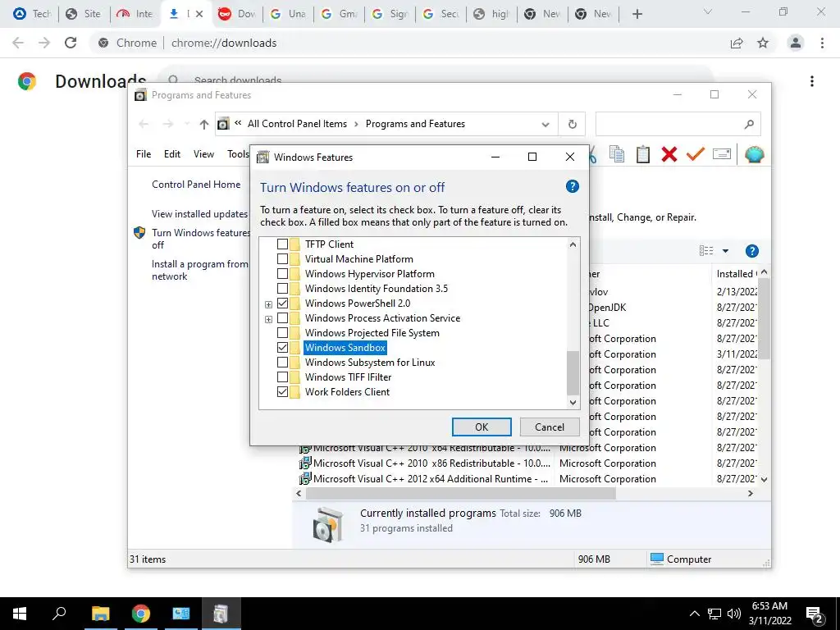The height and width of the screenshot is (630, 840).
Task: Check Windows TIFF IFilter checkbox
Action: pyautogui.click(x=282, y=377)
